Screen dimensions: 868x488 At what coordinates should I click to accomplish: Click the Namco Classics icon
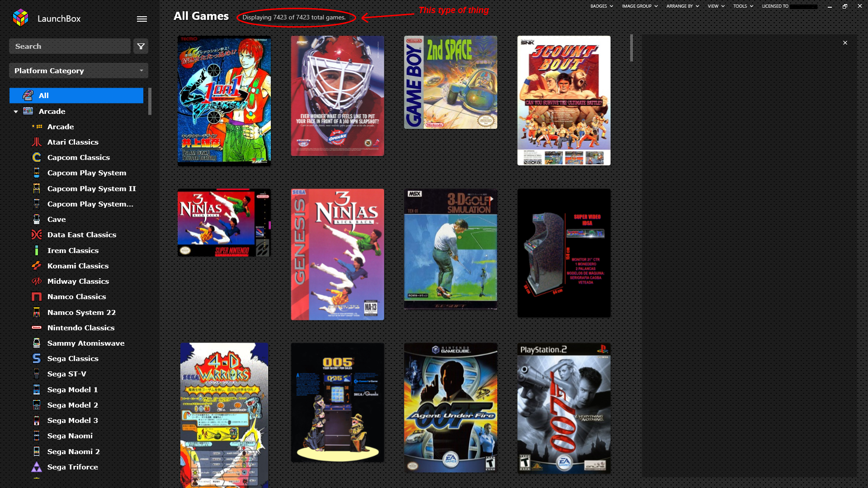click(x=37, y=296)
